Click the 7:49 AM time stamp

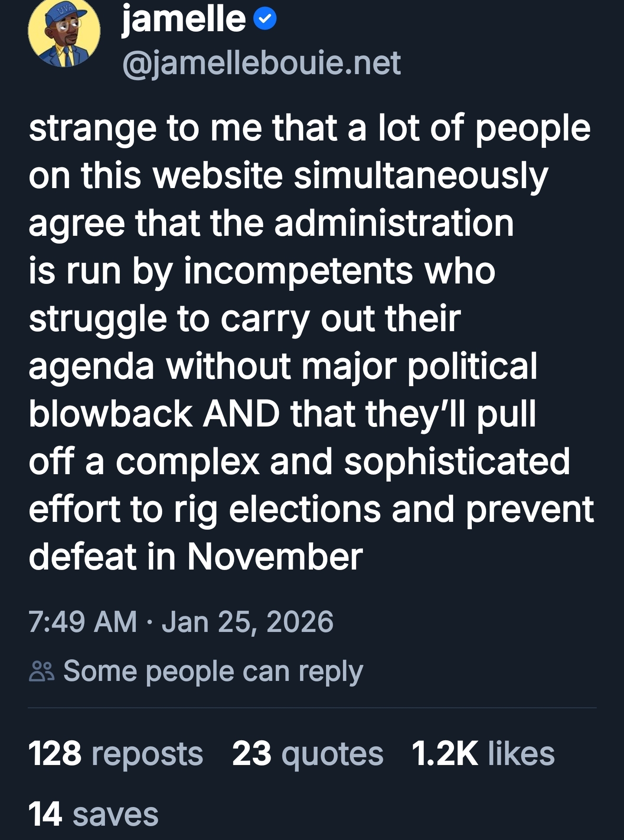coord(82,622)
